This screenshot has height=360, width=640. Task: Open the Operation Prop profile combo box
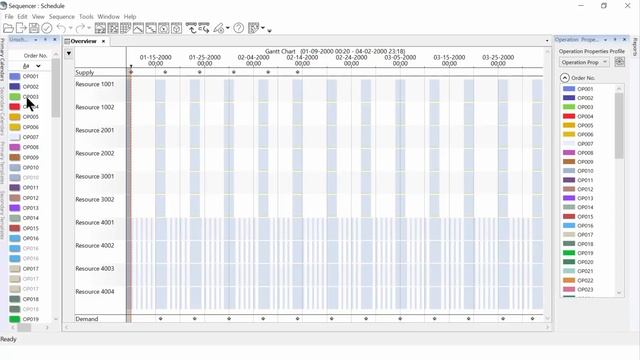[x=584, y=62]
